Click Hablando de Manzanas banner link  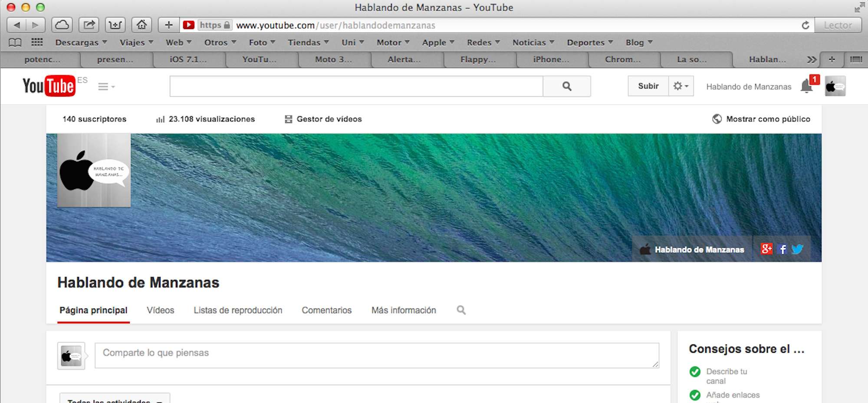pyautogui.click(x=692, y=249)
